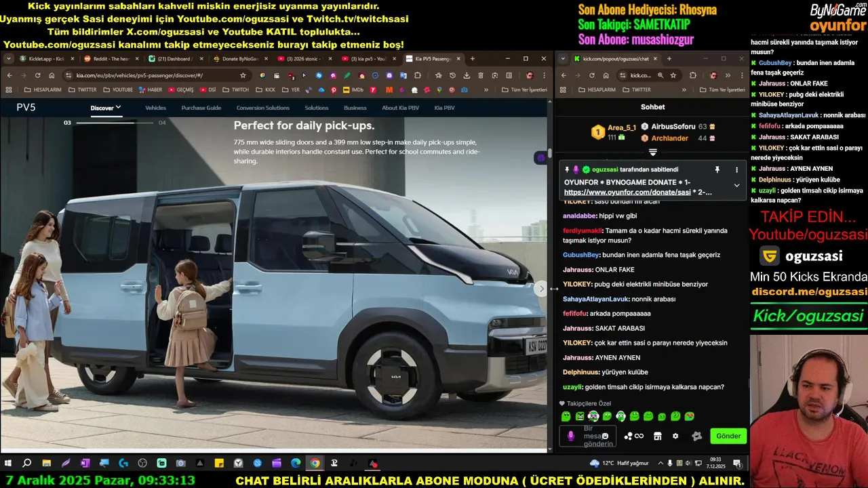Screen dimensions: 868x488
Task: Send the chat message with Gönder
Action: point(728,436)
